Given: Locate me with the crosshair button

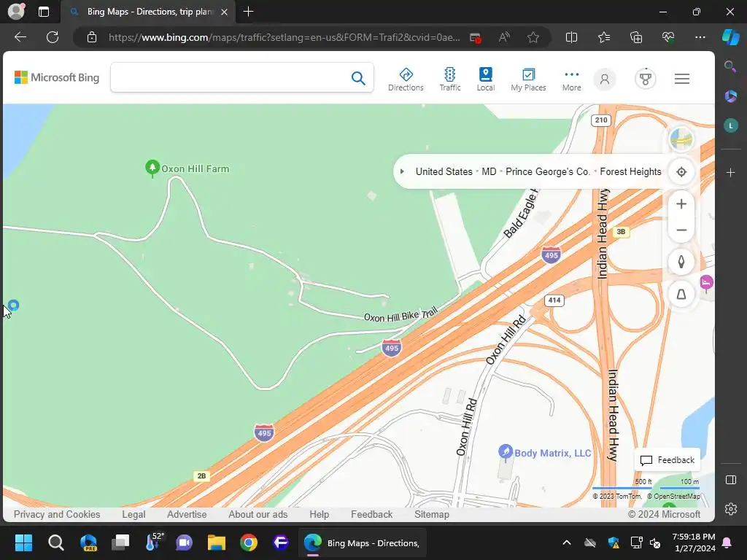Looking at the screenshot, I should pos(681,172).
